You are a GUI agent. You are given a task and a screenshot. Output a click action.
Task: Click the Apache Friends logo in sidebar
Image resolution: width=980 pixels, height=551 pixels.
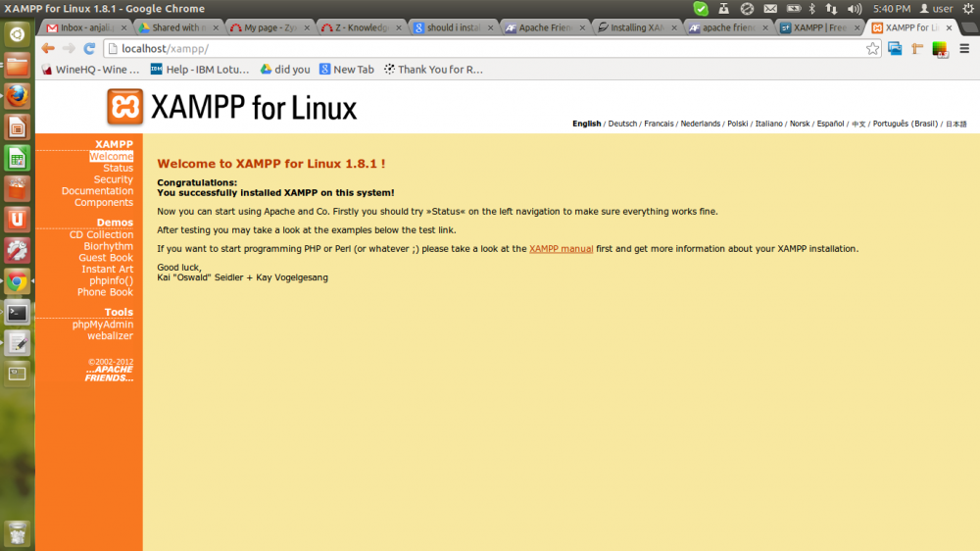[x=110, y=374]
